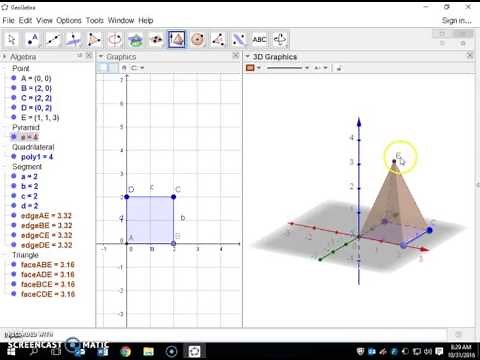Viewport: 480px width, 360px height.
Task: Open the Edit menu
Action: click(x=25, y=20)
